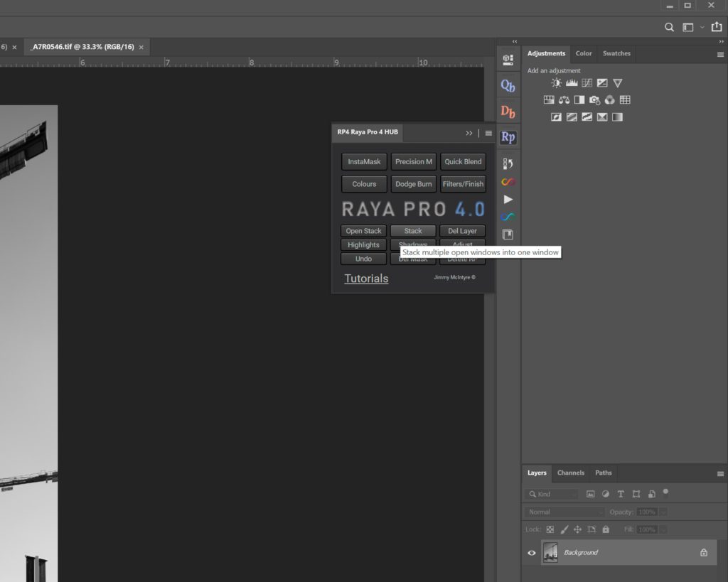The width and height of the screenshot is (728, 582).
Task: Toggle filter for adjustment layers
Action: pos(606,495)
